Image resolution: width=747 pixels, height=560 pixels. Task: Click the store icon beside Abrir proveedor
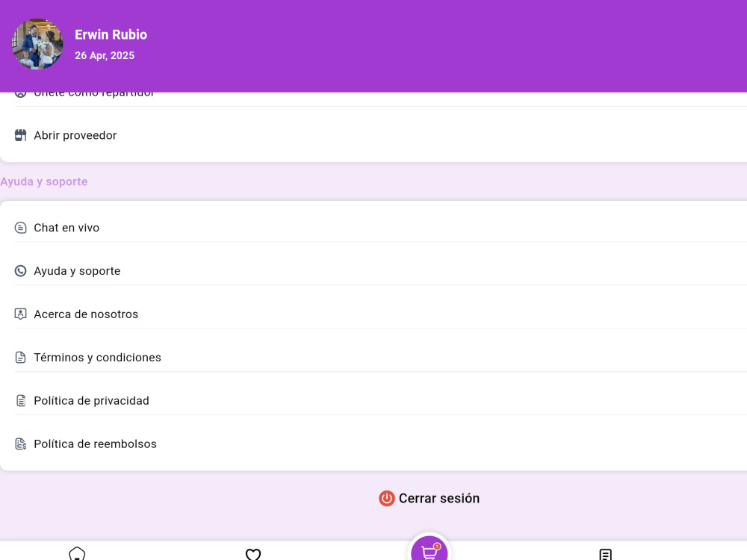[20, 135]
